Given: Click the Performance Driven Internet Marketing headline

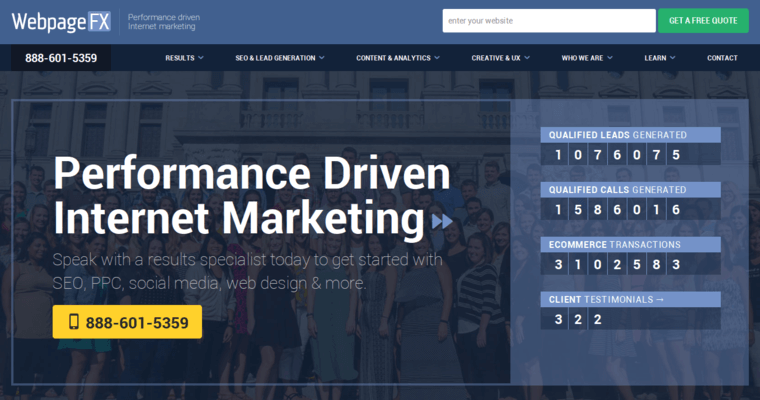Looking at the screenshot, I should [252, 196].
